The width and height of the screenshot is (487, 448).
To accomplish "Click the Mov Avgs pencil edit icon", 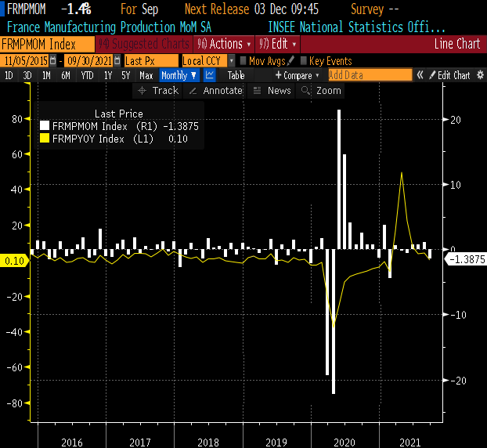I will tap(291, 60).
